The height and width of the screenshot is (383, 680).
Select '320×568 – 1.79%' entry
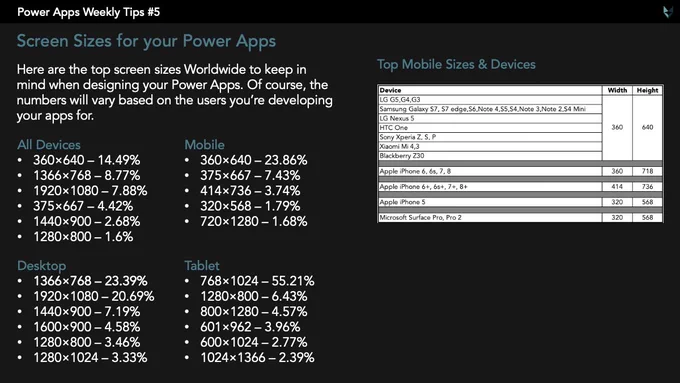point(250,206)
